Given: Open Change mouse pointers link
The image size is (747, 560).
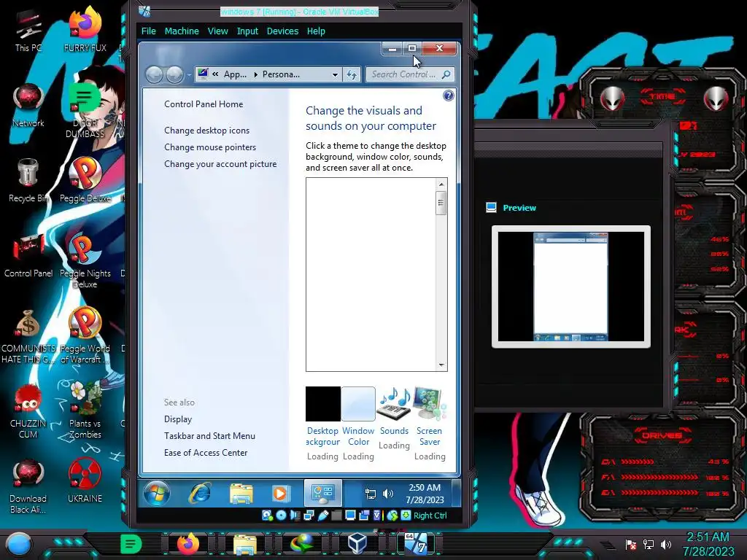Looking at the screenshot, I should coord(210,147).
